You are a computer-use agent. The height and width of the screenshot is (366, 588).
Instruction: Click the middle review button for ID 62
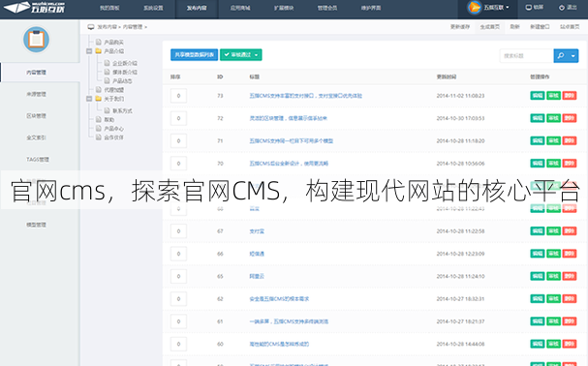click(553, 298)
